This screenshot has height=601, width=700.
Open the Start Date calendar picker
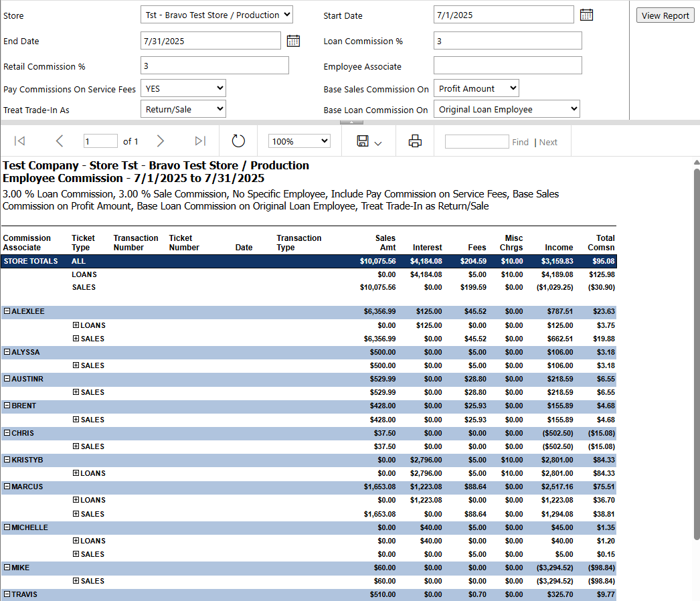coord(586,15)
